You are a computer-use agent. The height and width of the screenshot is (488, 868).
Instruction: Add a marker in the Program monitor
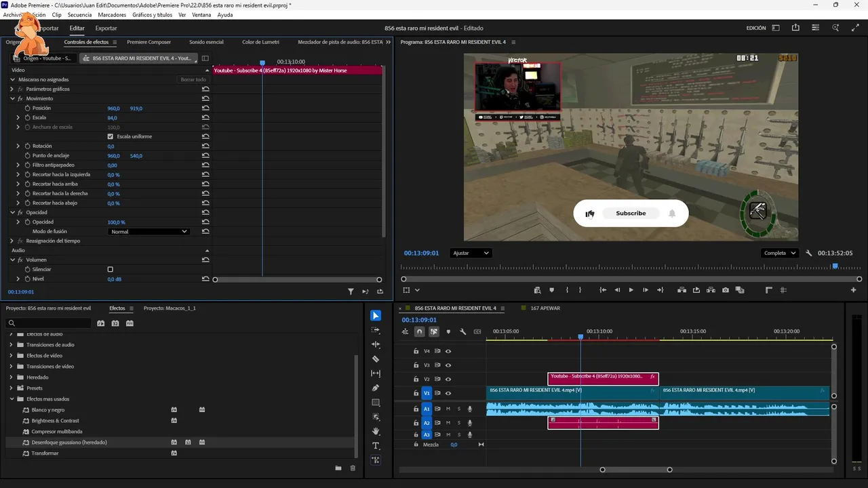tap(551, 290)
